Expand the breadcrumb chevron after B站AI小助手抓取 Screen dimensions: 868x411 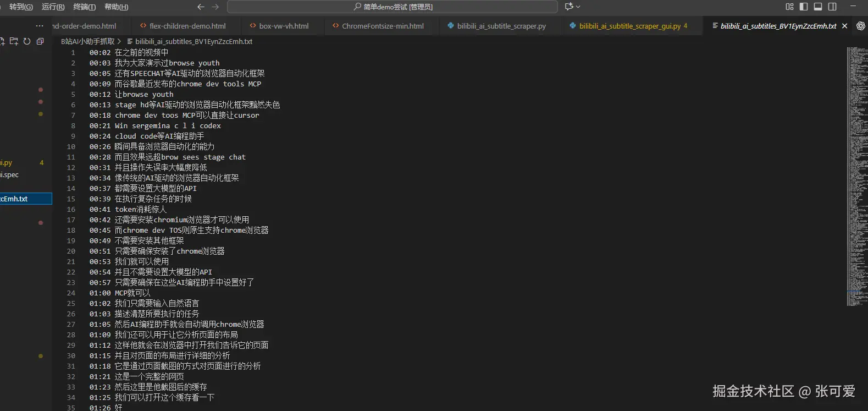[119, 41]
